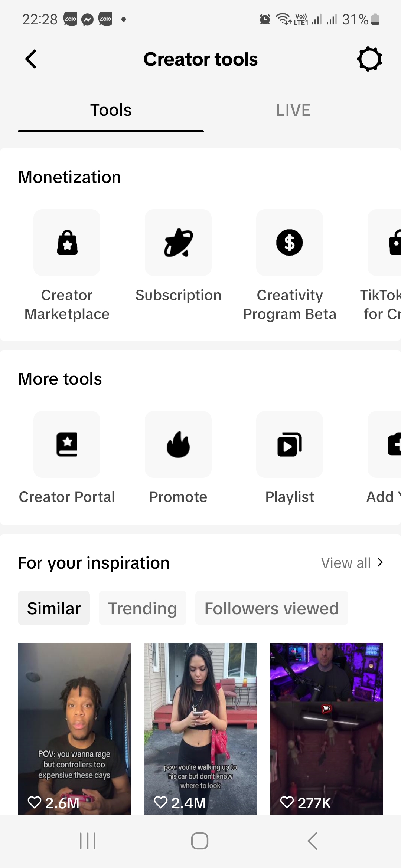Open settings gear in Creator tools header
The image size is (401, 868).
pyautogui.click(x=369, y=59)
